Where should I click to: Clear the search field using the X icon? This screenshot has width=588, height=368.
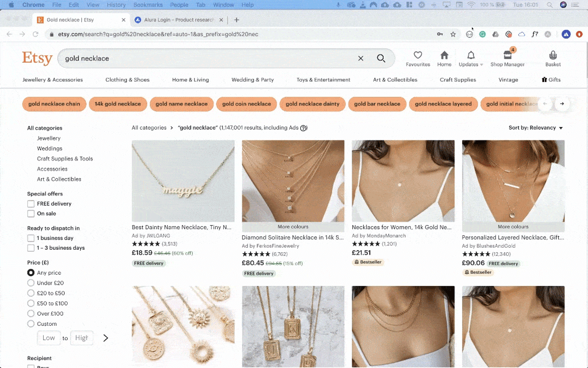coord(361,58)
